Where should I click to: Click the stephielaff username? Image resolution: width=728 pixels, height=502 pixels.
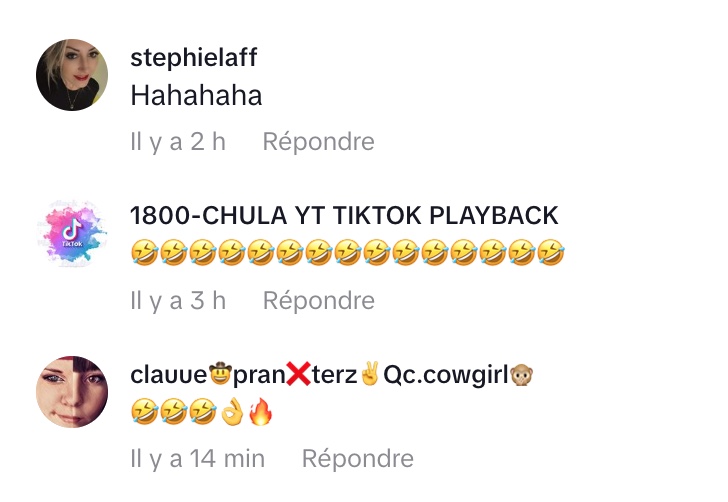(x=194, y=58)
